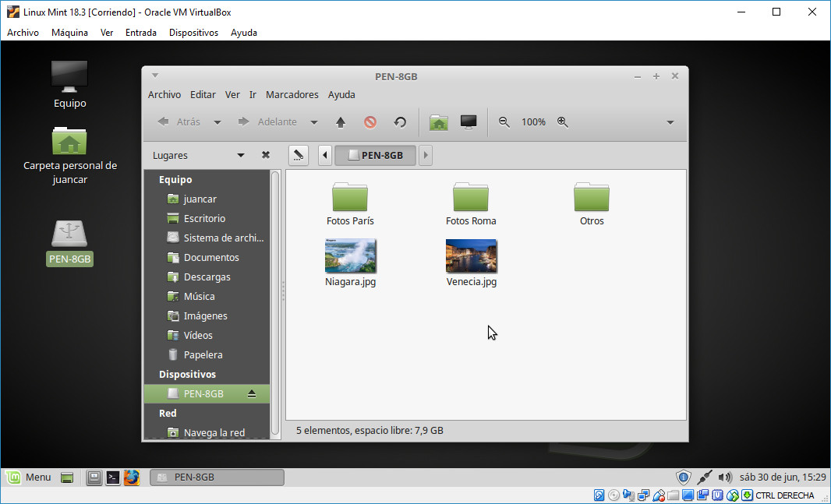Click the red stop loading icon

[370, 122]
